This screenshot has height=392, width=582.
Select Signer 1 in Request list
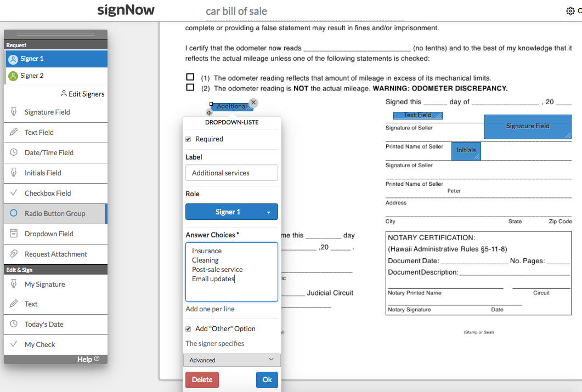[x=57, y=59]
